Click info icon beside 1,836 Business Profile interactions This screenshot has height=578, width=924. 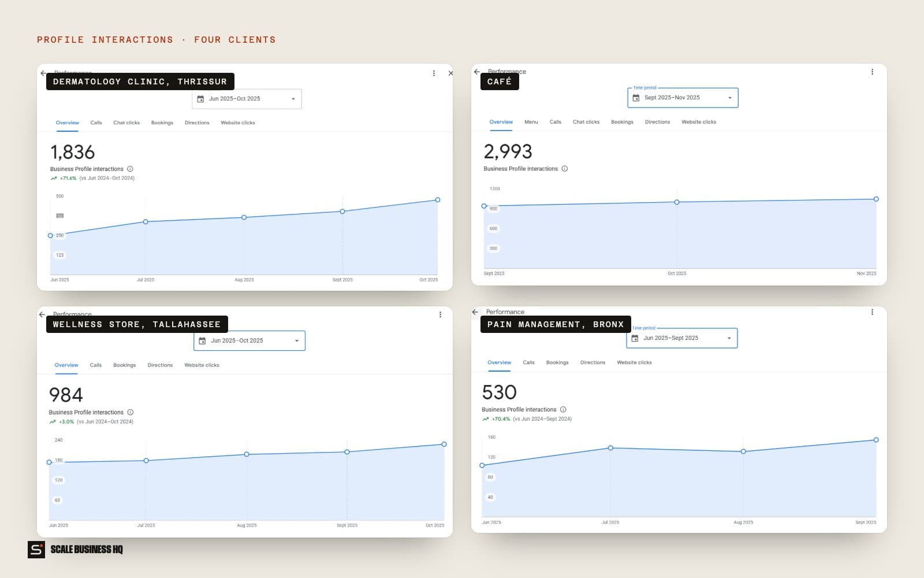(x=130, y=169)
